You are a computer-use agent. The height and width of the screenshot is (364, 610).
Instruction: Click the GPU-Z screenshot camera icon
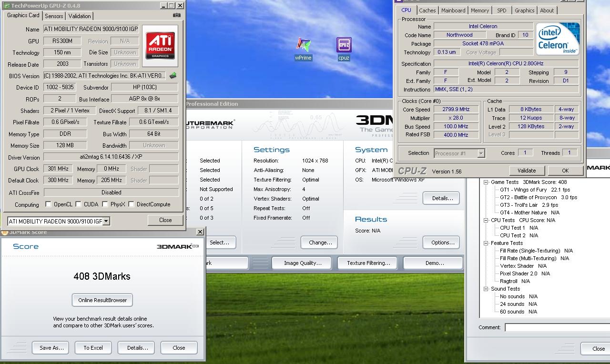coord(176,15)
